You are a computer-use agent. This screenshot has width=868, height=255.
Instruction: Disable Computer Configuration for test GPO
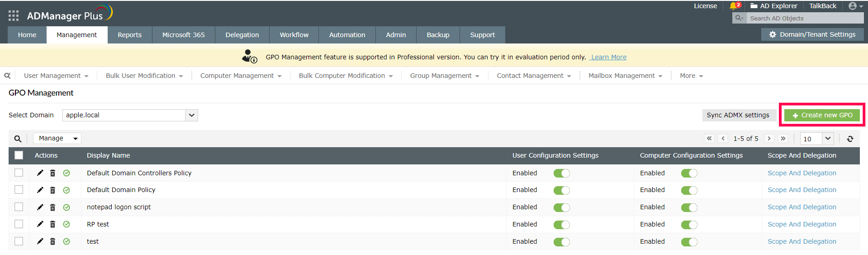tap(689, 242)
